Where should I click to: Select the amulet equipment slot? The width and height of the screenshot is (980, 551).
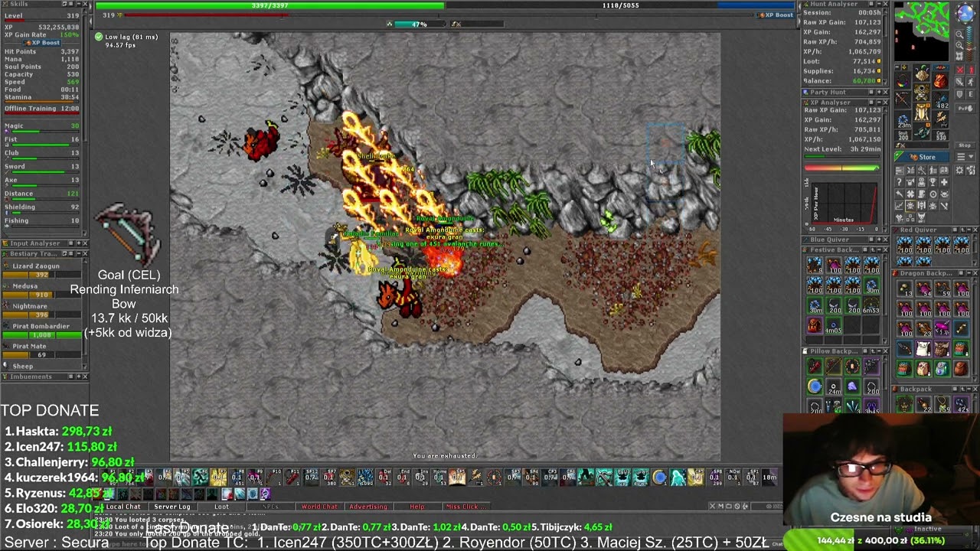pyautogui.click(x=903, y=81)
